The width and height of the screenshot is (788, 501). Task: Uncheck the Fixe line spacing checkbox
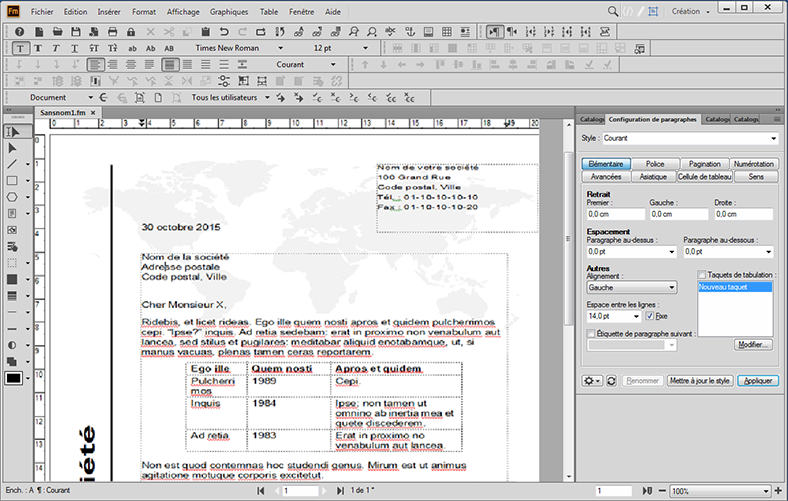click(x=650, y=316)
